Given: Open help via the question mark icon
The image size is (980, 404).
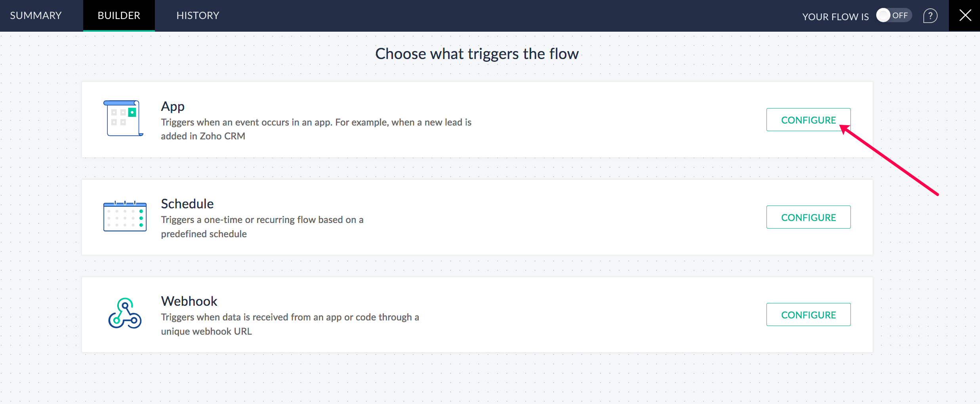Looking at the screenshot, I should coord(930,16).
